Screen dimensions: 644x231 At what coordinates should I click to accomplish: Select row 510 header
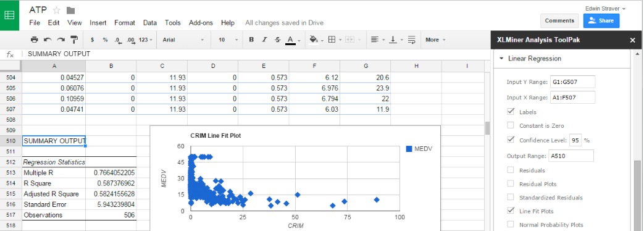coord(10,141)
